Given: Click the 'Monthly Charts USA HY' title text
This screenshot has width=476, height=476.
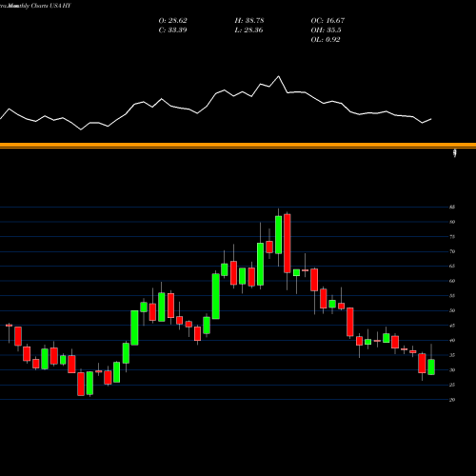Looking at the screenshot, I should tap(39, 6).
